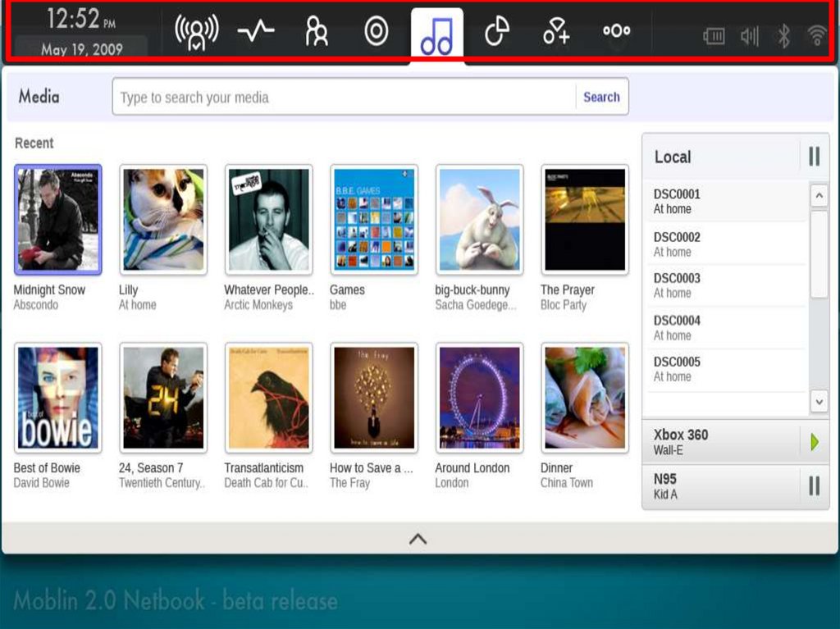This screenshot has height=629, width=840.
Task: Open the Midnight Snow album thumbnail
Action: click(58, 220)
